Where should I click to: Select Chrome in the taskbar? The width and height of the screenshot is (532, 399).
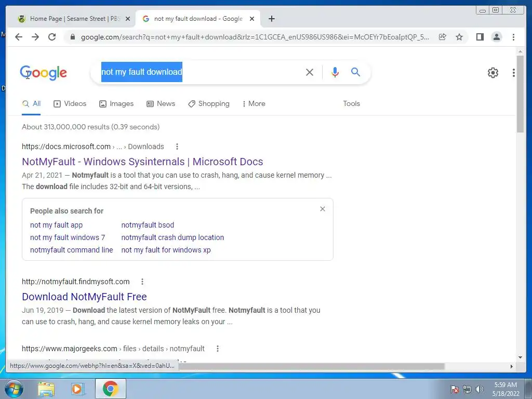pyautogui.click(x=110, y=389)
